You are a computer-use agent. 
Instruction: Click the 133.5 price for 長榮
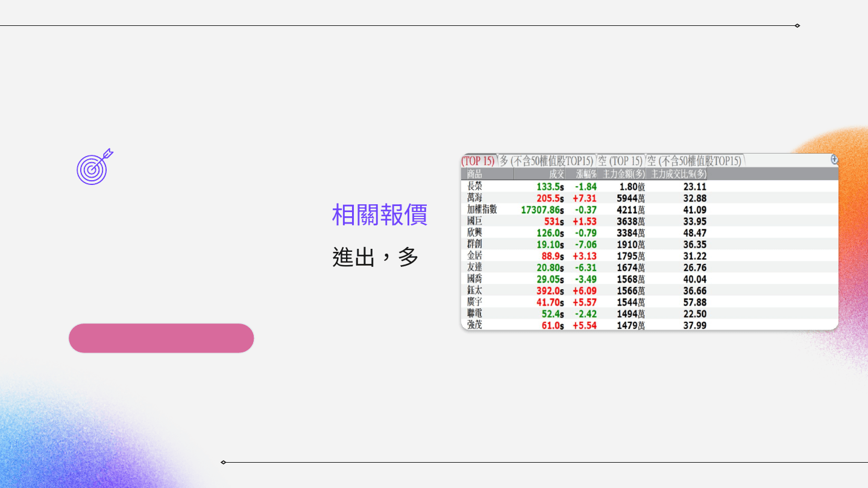click(550, 187)
